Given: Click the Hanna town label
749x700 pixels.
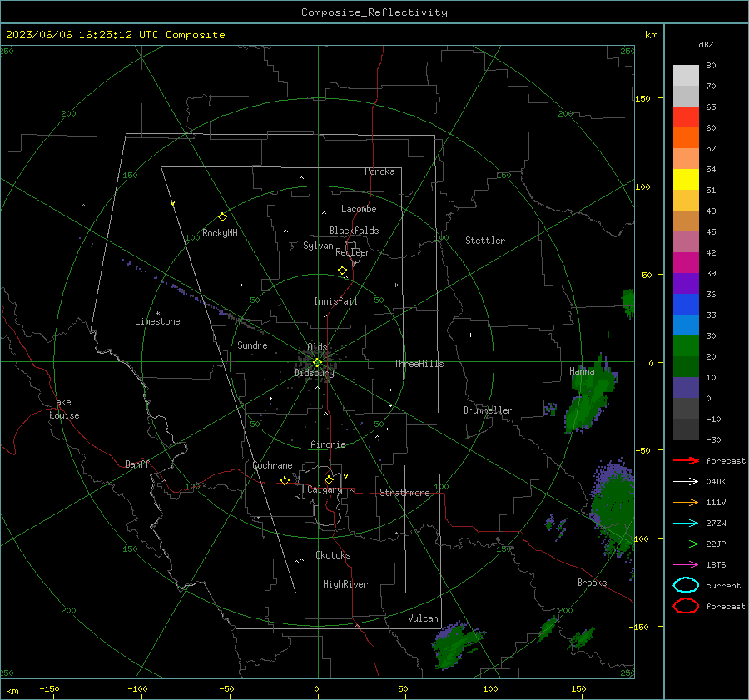Looking at the screenshot, I should [582, 371].
